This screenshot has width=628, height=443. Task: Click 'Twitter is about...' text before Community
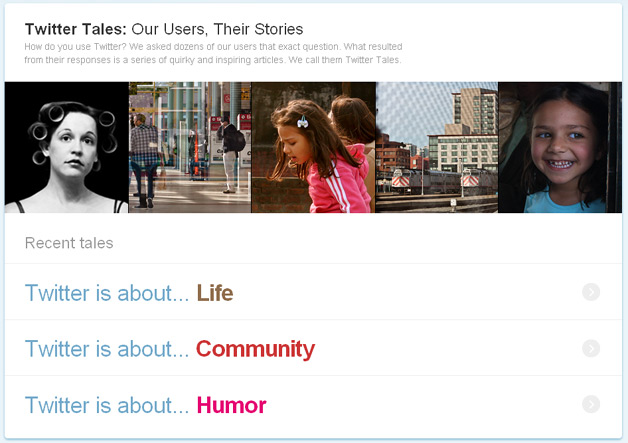pyautogui.click(x=107, y=349)
